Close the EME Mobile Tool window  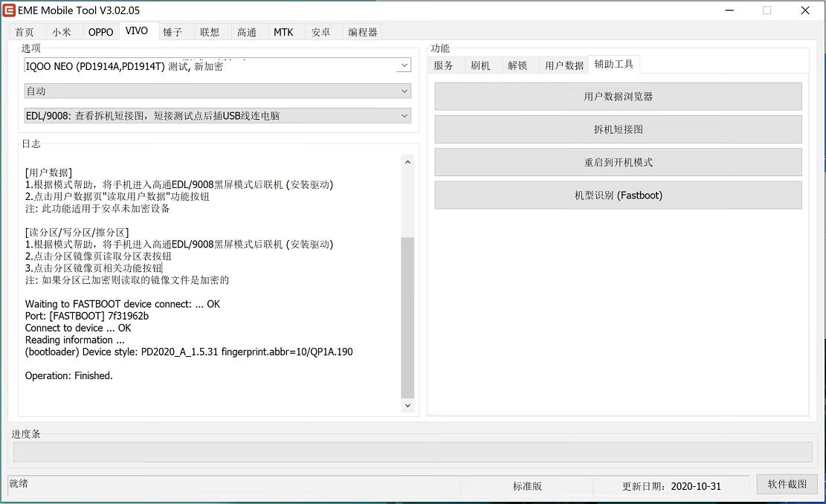[x=805, y=10]
